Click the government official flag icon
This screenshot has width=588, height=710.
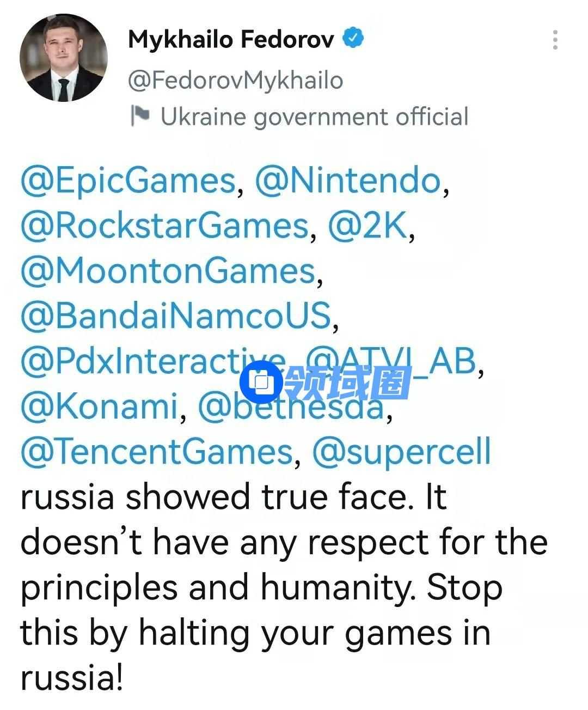[x=140, y=116]
